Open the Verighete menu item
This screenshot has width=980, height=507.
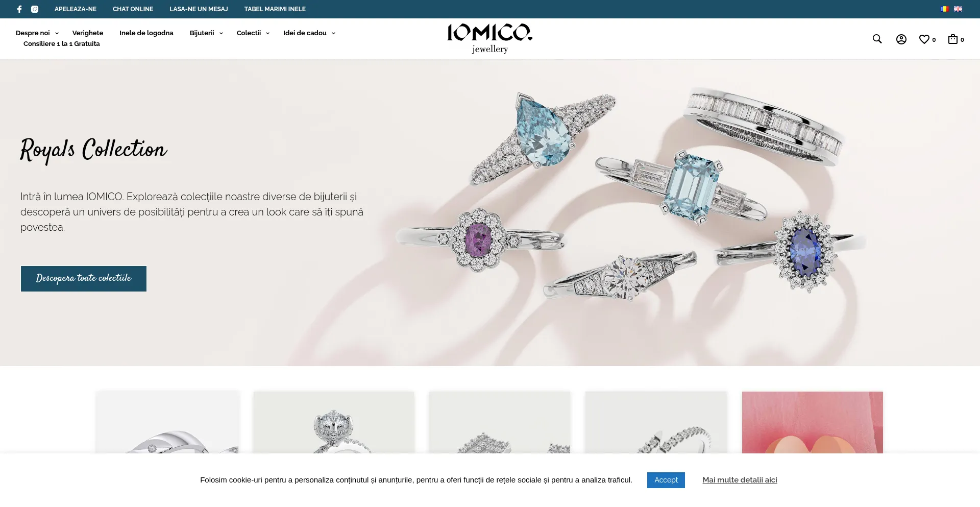(x=88, y=33)
